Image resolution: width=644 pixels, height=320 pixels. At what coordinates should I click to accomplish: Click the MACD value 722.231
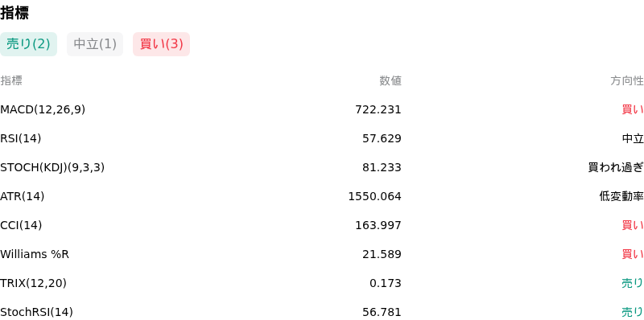pyautogui.click(x=378, y=109)
